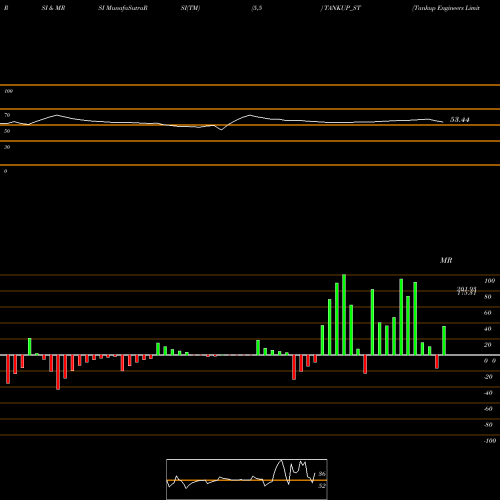Click the 52 label in mini preview chart
500x500 pixels.
pyautogui.click(x=322, y=486)
